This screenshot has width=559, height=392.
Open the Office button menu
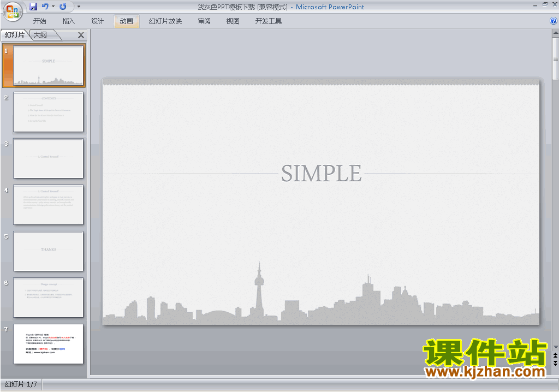click(x=13, y=11)
